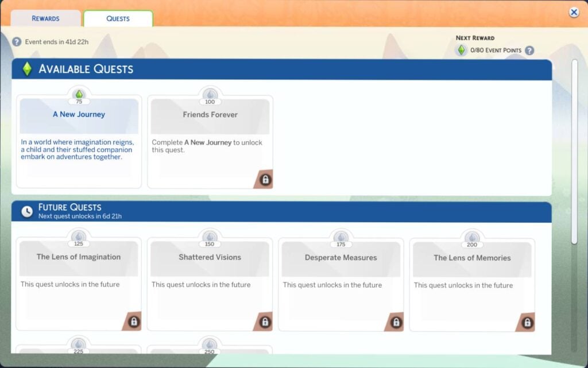
Task: Click the '0/80 Event Points' progress text
Action: [496, 50]
